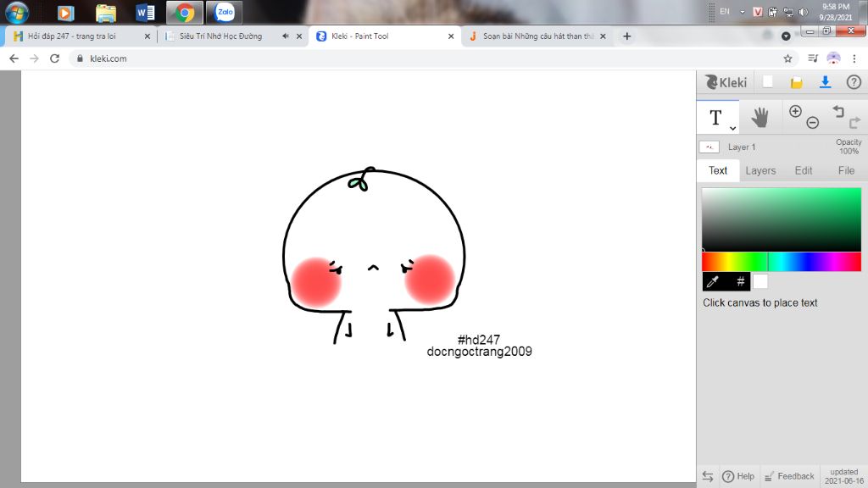
Task: Expand the Text tool dropdown arrow
Action: pyautogui.click(x=732, y=128)
